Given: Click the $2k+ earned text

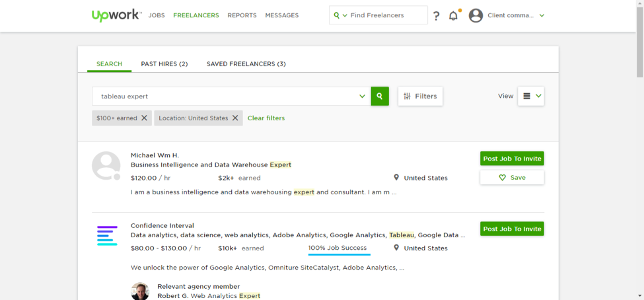Looking at the screenshot, I should pos(239,178).
